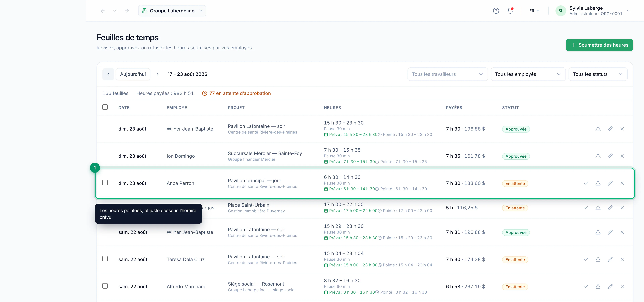This screenshot has height=302, width=644.
Task: Click the DATE column header
Action: [x=124, y=108]
